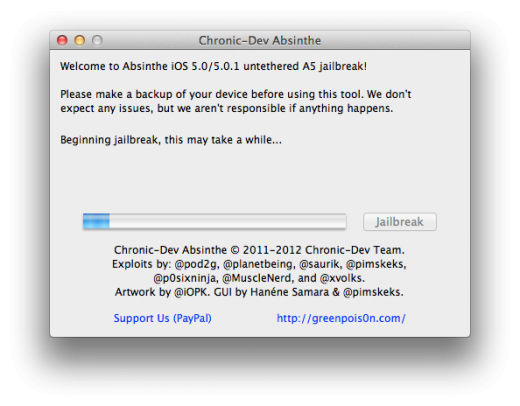Click the @planetbeing credit name
This screenshot has height=406, width=520.
point(259,264)
